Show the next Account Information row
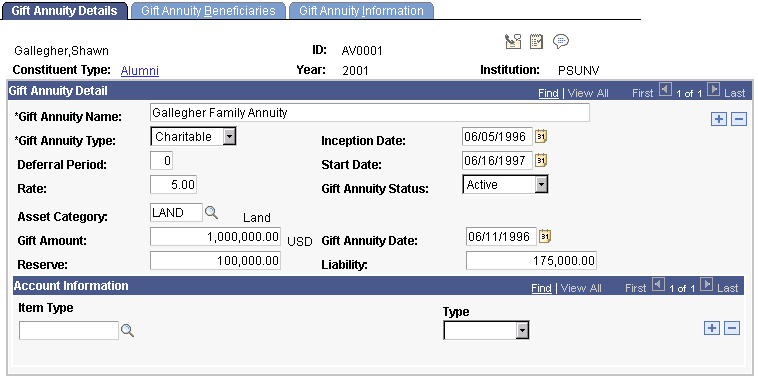 [706, 285]
